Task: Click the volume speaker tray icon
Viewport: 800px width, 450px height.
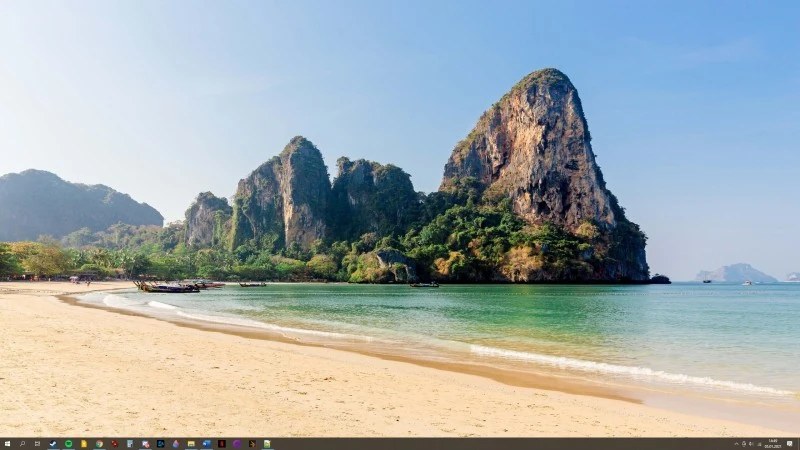Action: (751, 443)
